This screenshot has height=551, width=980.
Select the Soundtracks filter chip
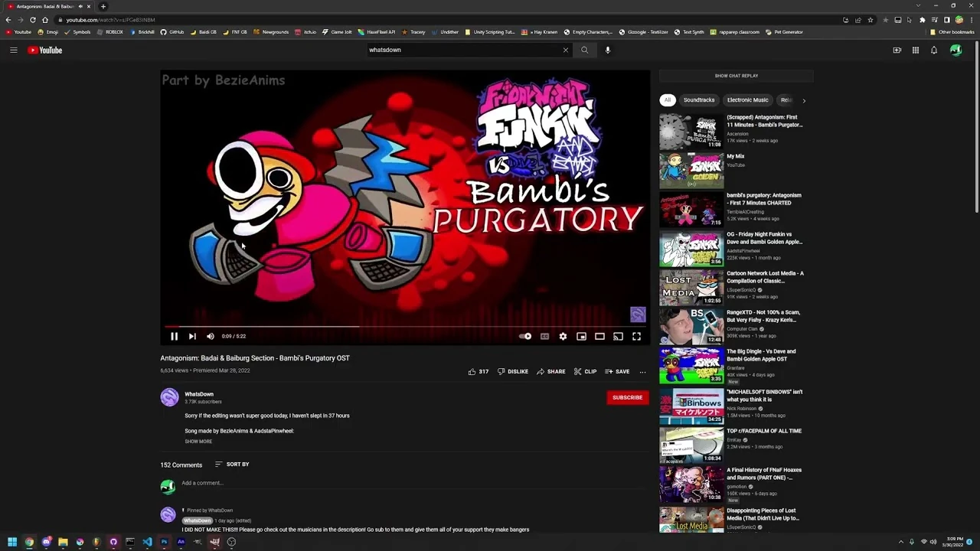coord(698,99)
